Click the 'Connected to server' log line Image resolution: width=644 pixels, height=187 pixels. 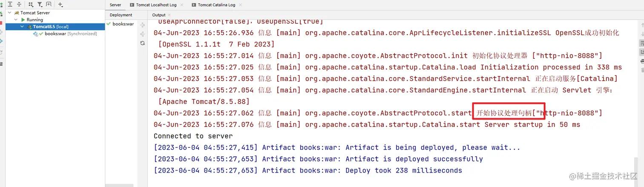193,136
